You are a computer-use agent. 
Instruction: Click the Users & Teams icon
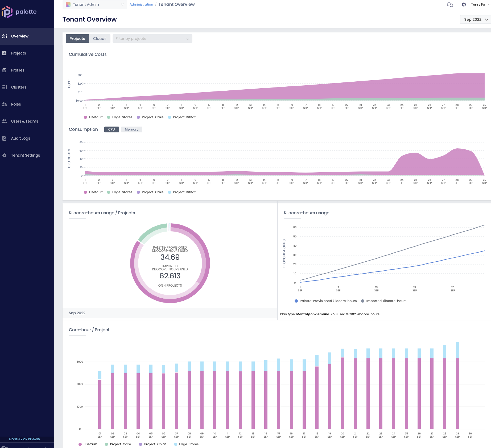[4, 121]
